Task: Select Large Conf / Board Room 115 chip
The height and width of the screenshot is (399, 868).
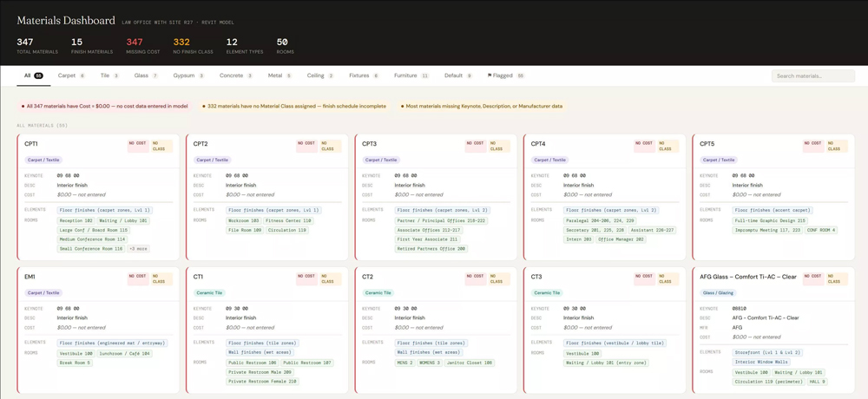Action: (94, 230)
